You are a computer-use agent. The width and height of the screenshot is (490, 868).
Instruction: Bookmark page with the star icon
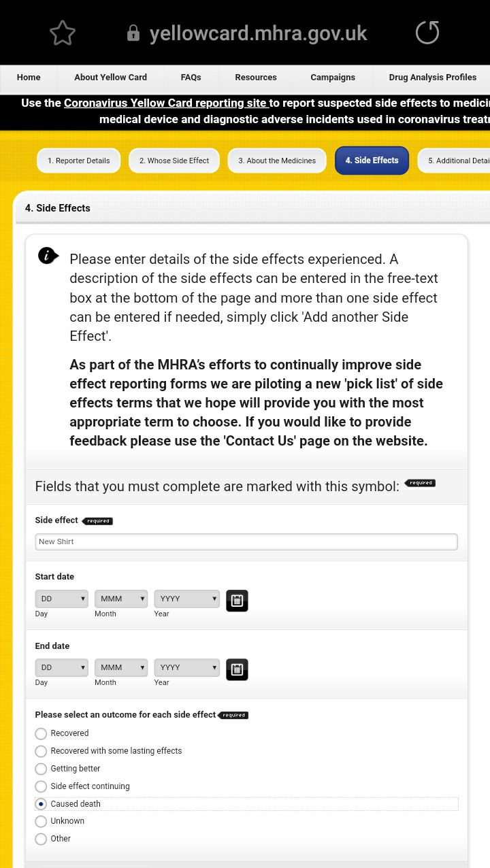pos(63,33)
